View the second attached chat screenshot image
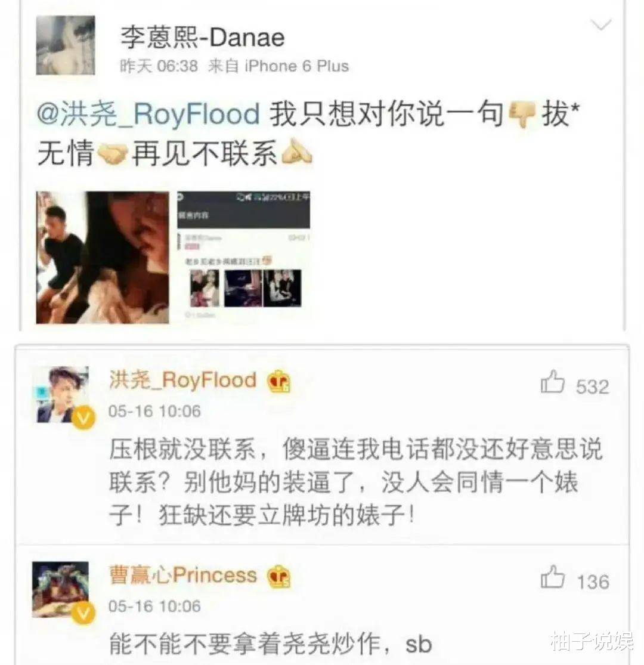Viewport: 644px width, 665px height. [243, 258]
